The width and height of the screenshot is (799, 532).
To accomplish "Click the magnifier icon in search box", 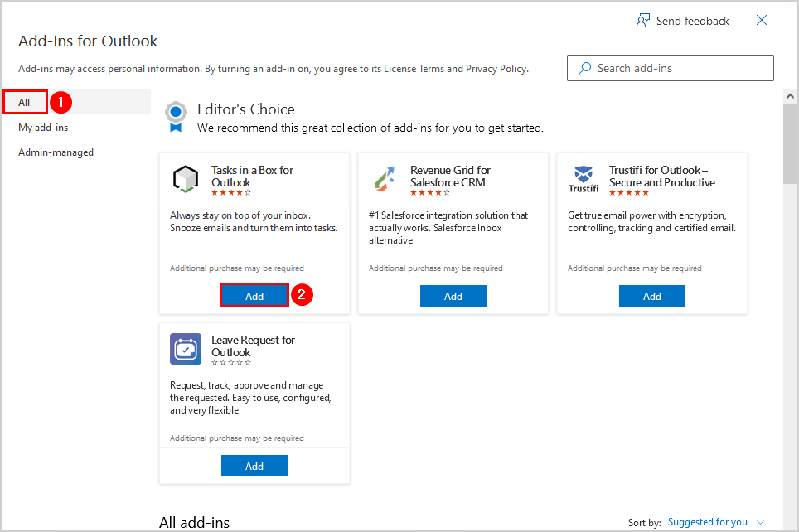I will [x=585, y=69].
